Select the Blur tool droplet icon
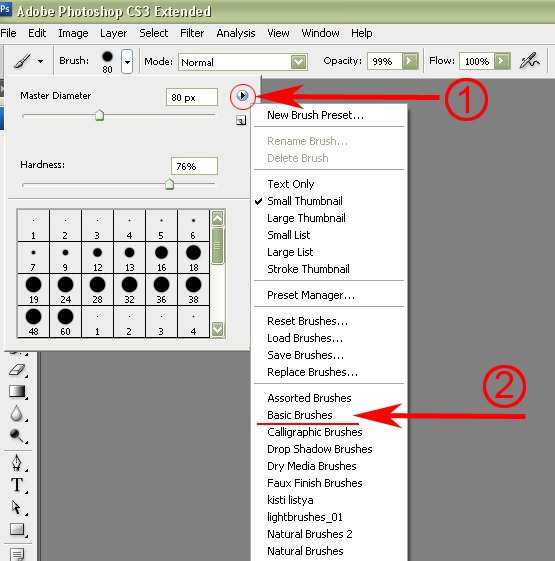The image size is (555, 561). [x=16, y=413]
